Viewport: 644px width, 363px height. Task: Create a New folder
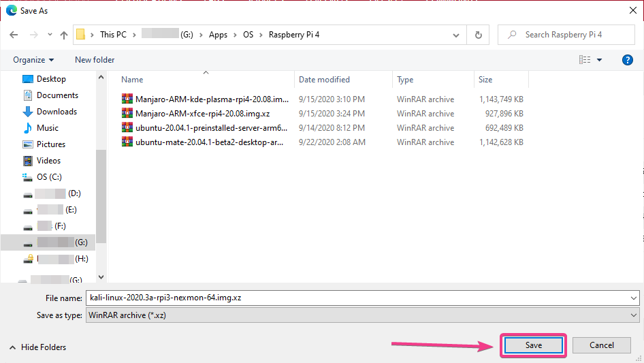pyautogui.click(x=95, y=60)
